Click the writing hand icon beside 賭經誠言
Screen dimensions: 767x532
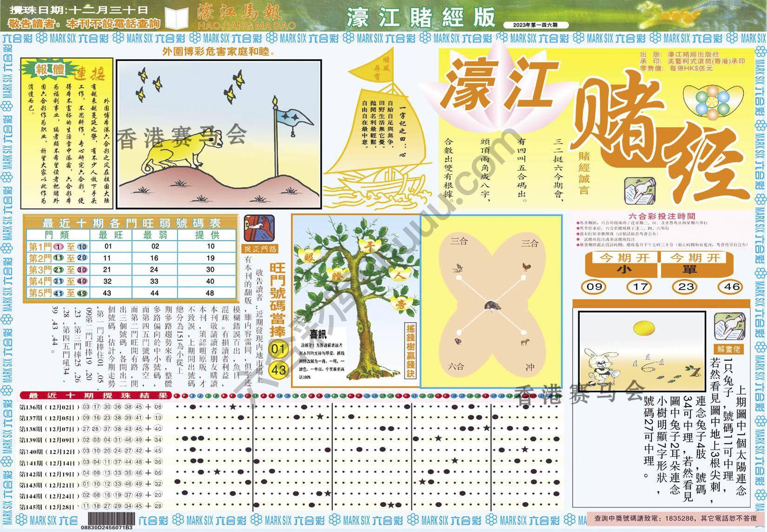pyautogui.click(x=640, y=191)
